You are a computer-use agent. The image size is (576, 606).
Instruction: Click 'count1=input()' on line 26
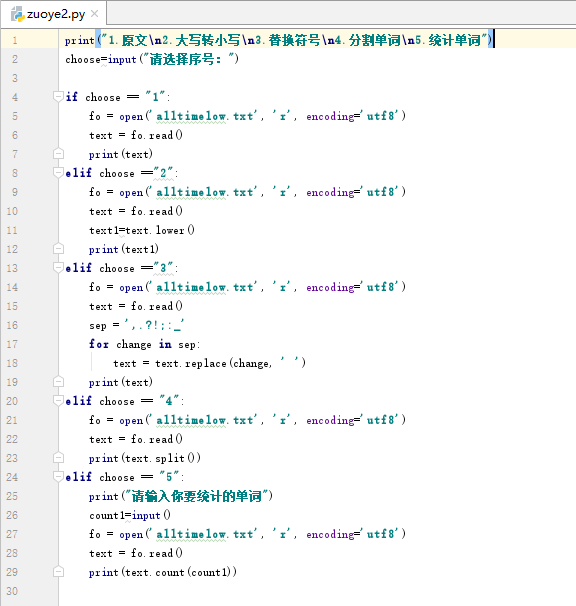coord(130,515)
